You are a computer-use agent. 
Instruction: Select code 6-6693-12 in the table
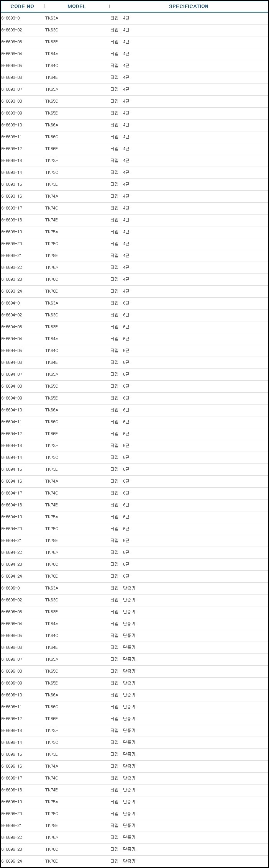tap(12, 149)
